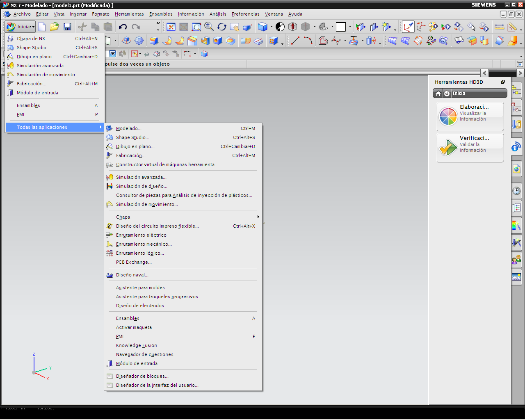Click the Undo arrow icon
The width and height of the screenshot is (525, 420).
pyautogui.click(x=123, y=27)
